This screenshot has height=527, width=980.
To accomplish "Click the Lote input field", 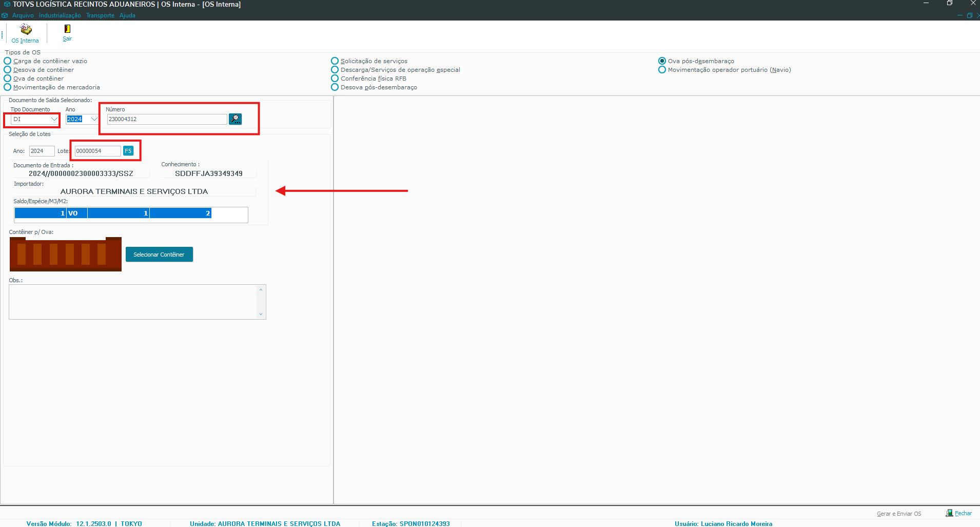I will tap(97, 151).
